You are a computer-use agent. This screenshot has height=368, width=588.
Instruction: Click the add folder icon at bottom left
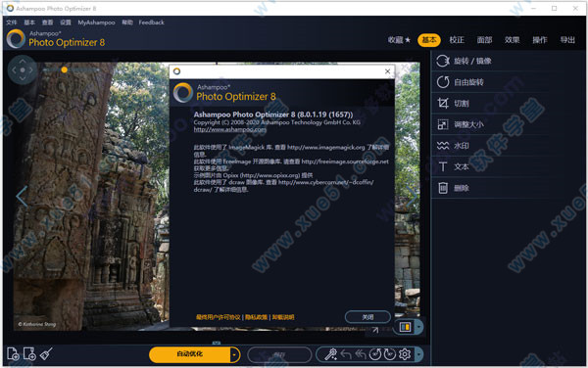click(29, 353)
